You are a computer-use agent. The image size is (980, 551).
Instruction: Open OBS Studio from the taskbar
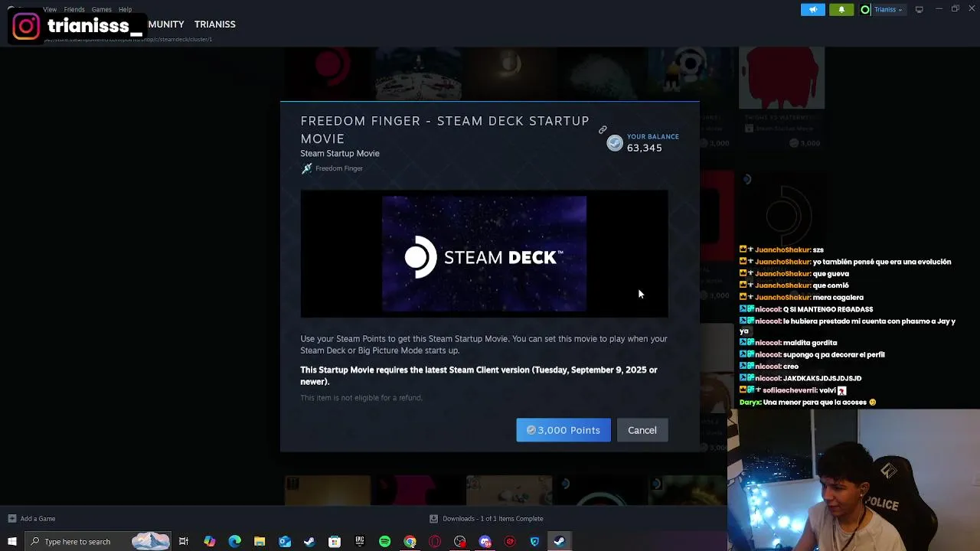[x=459, y=542]
